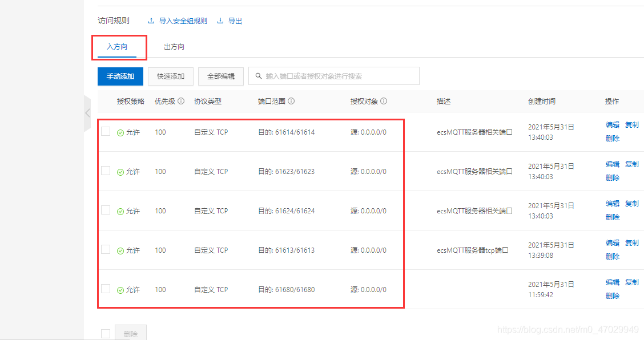
Task: Click the 导出 export icon
Action: [220, 21]
